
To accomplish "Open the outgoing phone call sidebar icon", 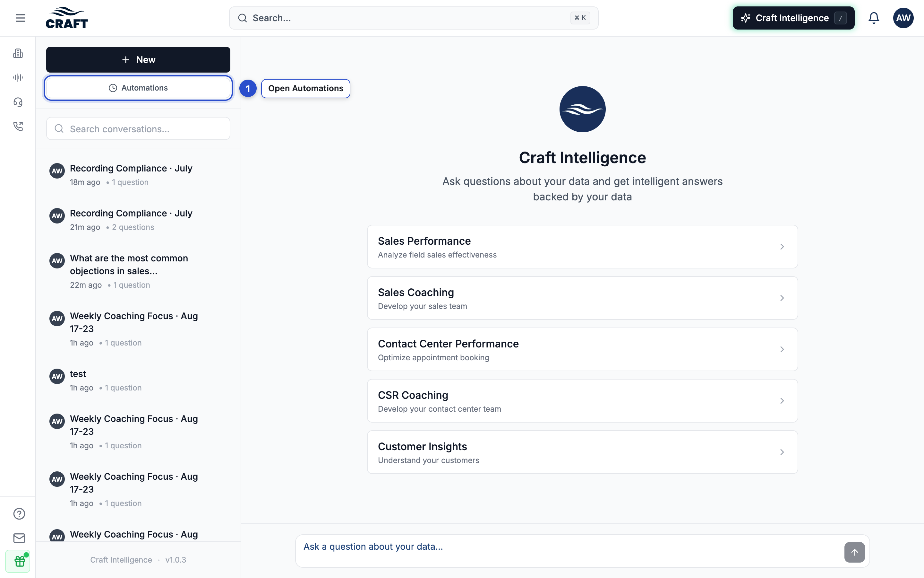I will coord(18,126).
